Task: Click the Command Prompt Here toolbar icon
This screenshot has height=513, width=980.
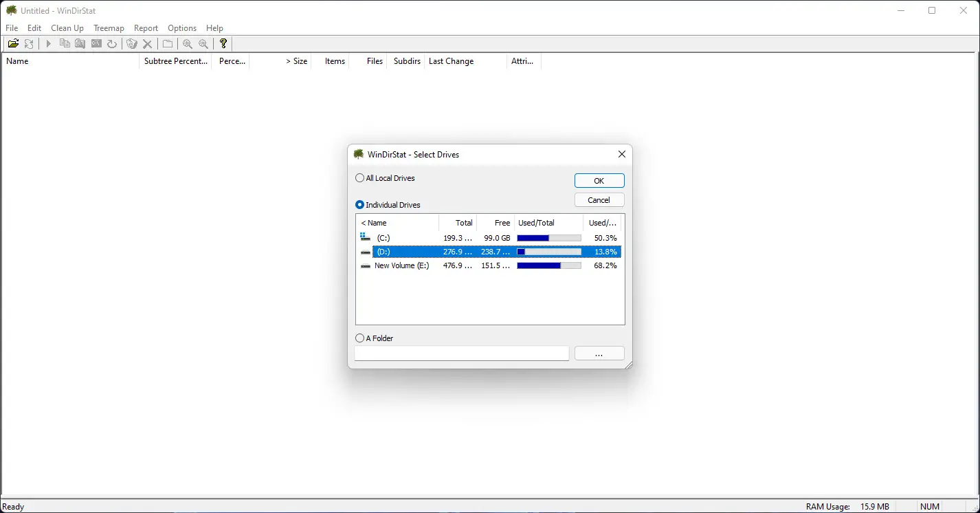Action: point(96,44)
